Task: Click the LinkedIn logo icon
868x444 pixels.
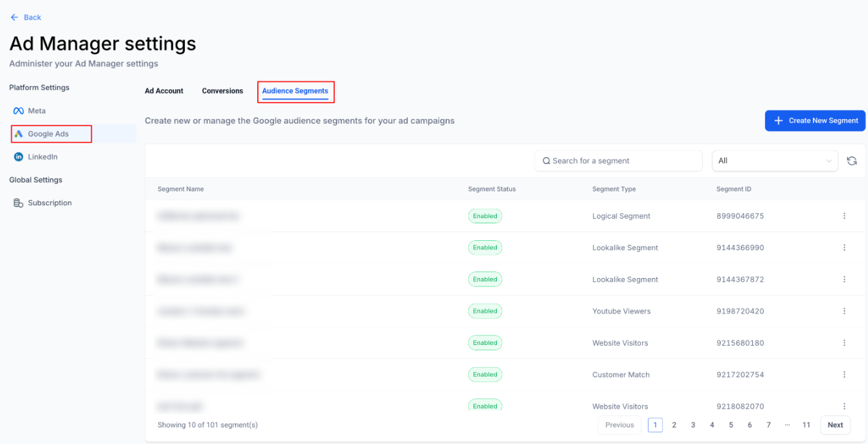Action: (x=18, y=157)
